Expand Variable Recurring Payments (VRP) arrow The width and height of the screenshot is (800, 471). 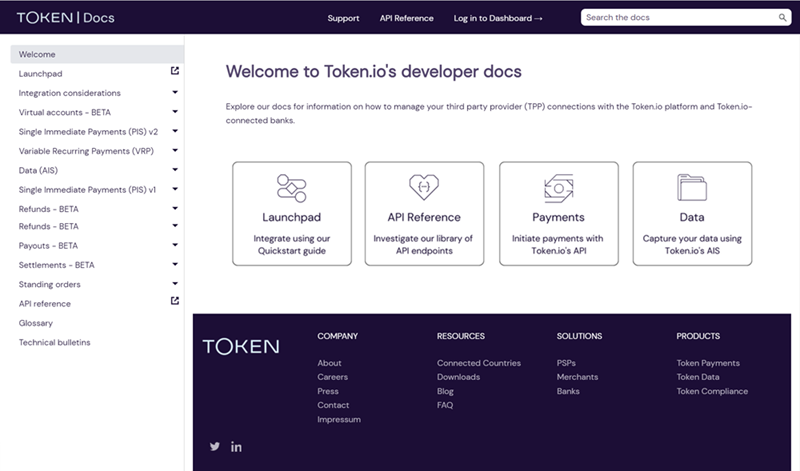click(175, 150)
